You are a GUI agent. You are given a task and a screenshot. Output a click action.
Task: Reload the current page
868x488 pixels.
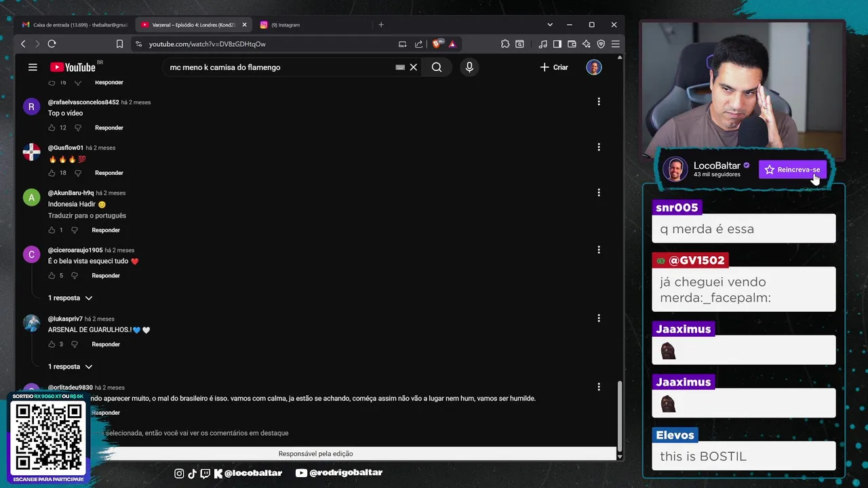(51, 44)
